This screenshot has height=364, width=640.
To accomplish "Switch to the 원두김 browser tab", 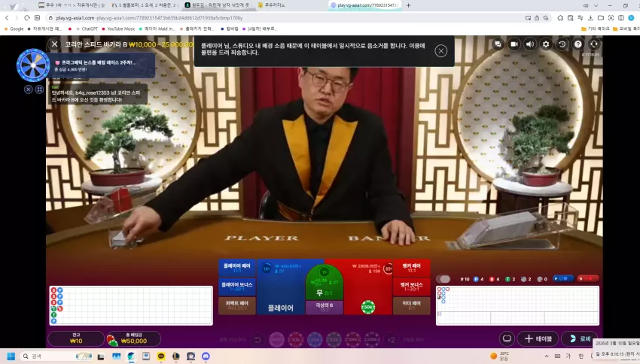I will (x=218, y=5).
